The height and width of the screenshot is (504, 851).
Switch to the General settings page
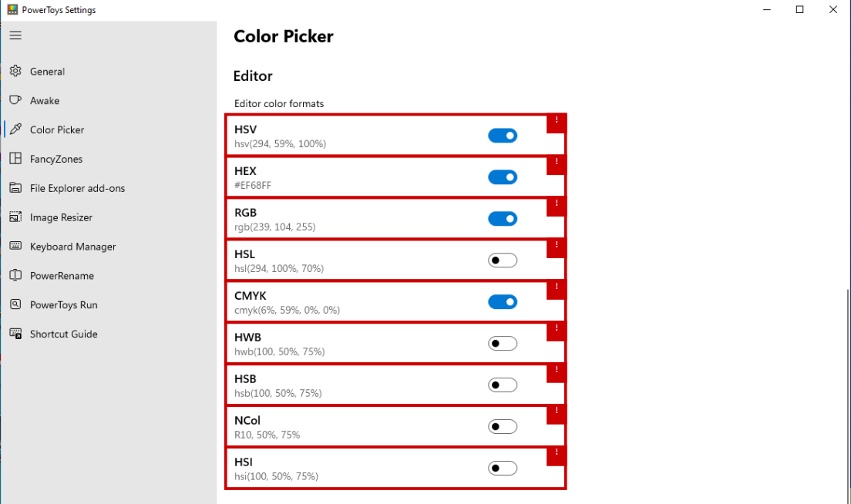46,71
